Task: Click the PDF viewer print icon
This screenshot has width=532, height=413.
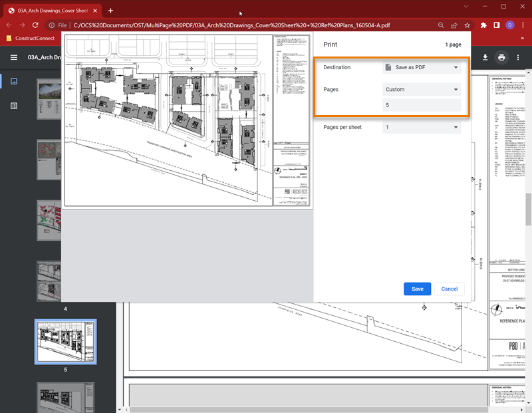Action: coord(501,57)
